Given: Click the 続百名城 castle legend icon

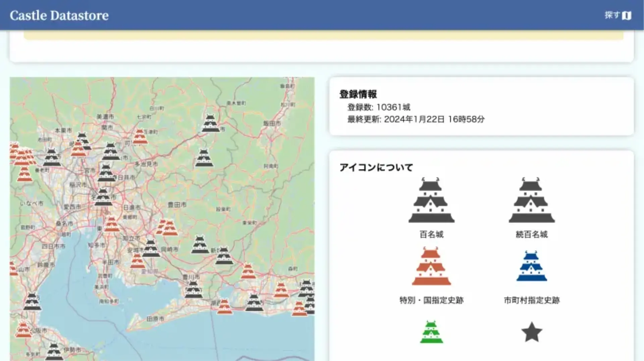Looking at the screenshot, I should (x=532, y=200).
